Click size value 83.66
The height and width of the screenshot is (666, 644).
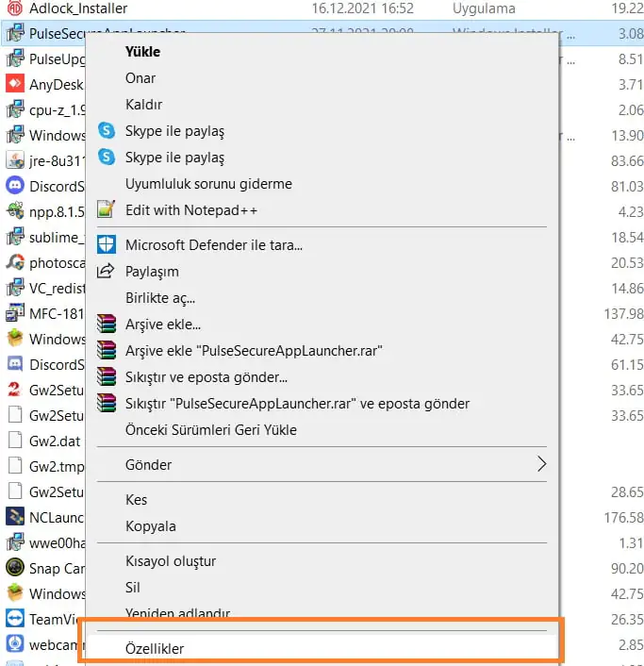[627, 161]
